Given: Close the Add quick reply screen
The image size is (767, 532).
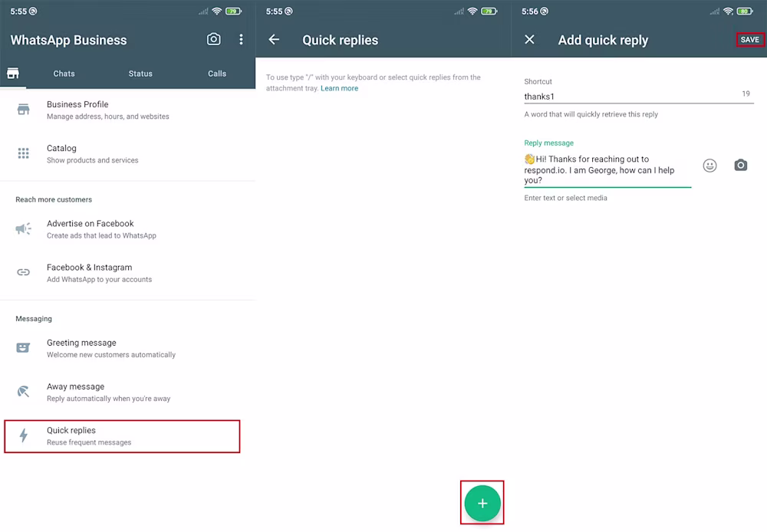Looking at the screenshot, I should click(x=529, y=40).
